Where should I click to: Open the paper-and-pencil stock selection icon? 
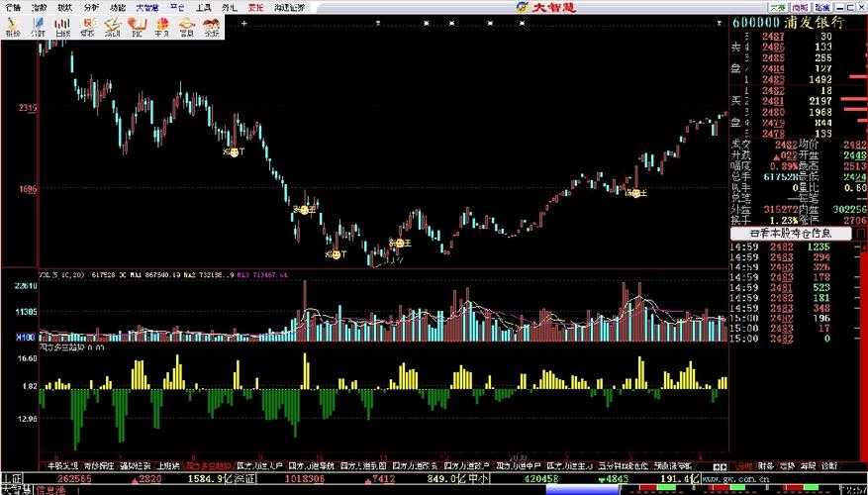pos(113,26)
